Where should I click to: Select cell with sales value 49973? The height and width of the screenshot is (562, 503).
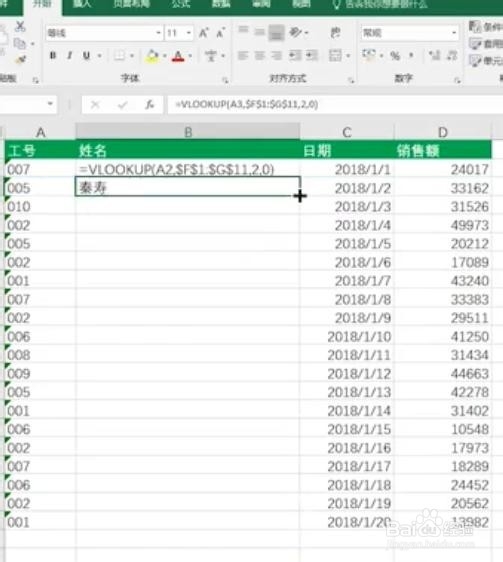coord(443,225)
